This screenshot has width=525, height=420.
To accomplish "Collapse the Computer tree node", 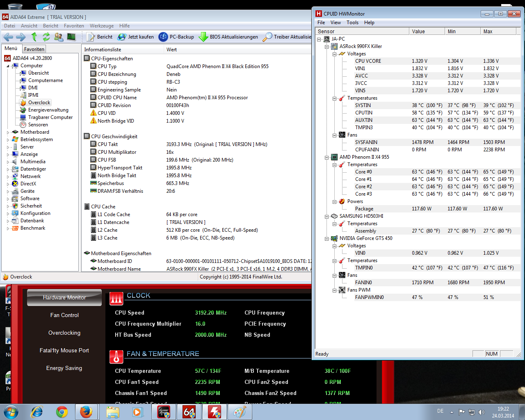I will click(x=8, y=66).
